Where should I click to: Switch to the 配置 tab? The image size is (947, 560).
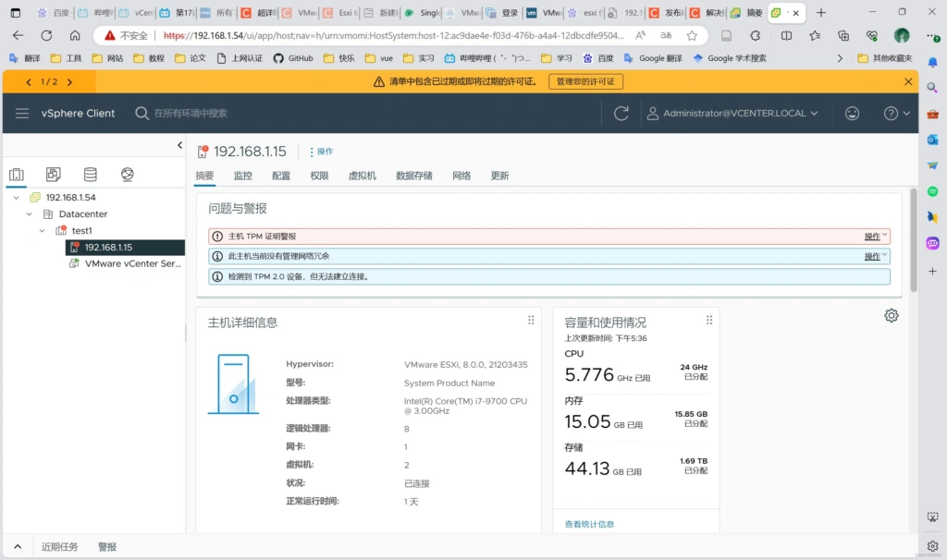pos(281,176)
